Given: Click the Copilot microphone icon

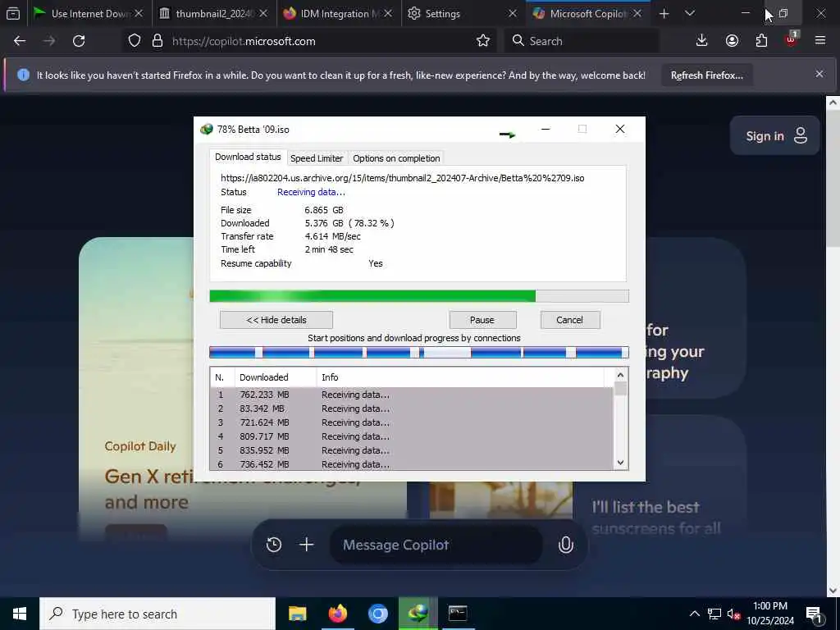Looking at the screenshot, I should pos(566,545).
